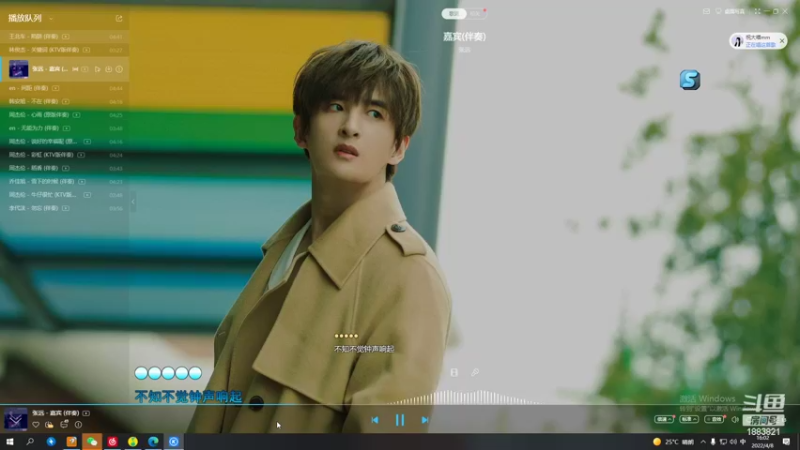Click the download icon beside the heart in the bottom bar
The width and height of the screenshot is (800, 450).
tap(49, 424)
